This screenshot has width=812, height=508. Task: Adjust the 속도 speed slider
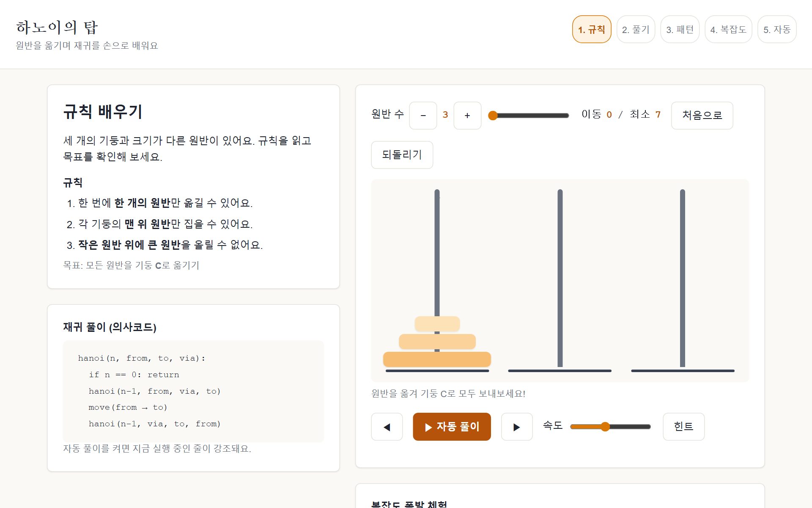point(610,427)
